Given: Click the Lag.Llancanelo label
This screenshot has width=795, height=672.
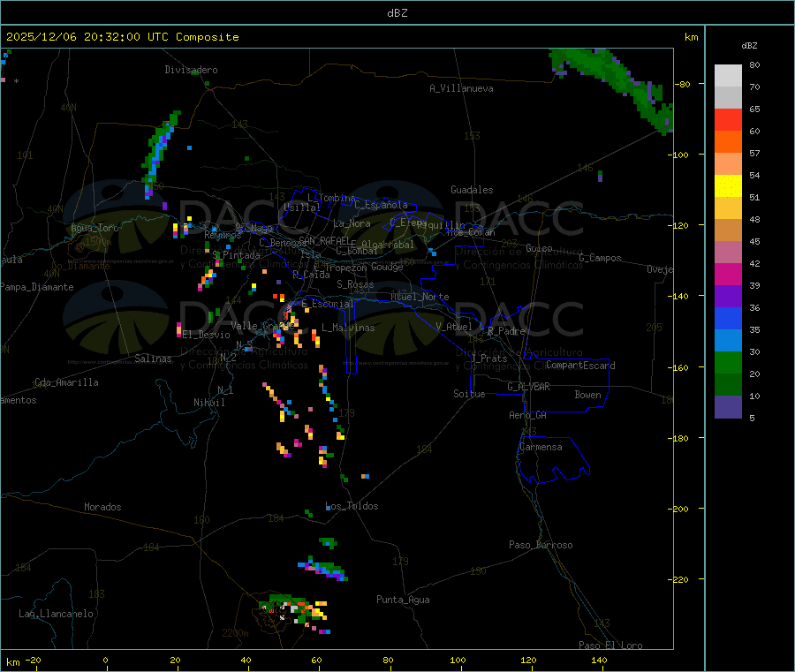Looking at the screenshot, I should tap(56, 614).
